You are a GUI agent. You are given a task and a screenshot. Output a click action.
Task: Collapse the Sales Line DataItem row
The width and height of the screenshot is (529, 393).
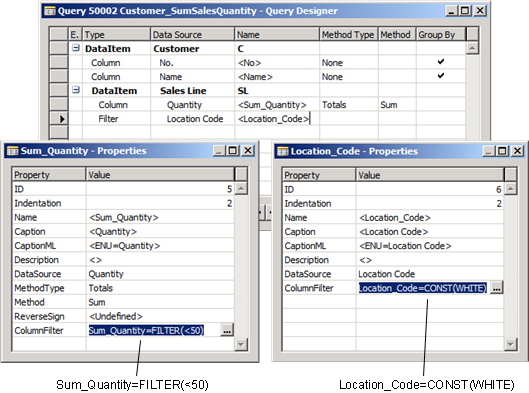click(x=76, y=90)
